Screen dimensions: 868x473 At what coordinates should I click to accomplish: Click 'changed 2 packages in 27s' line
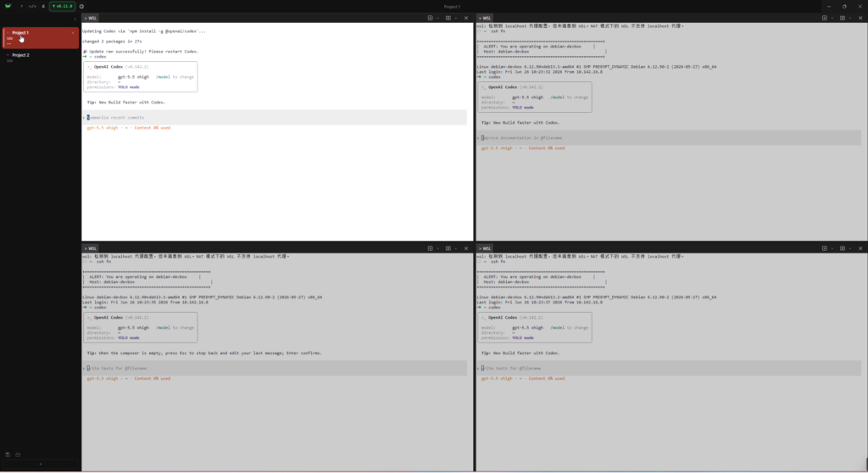click(x=112, y=42)
